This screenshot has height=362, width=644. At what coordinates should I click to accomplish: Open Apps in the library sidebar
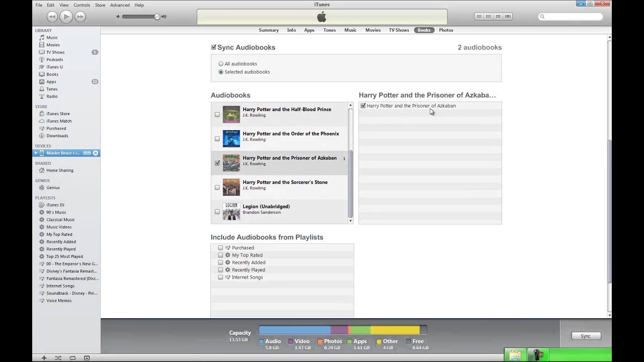click(51, 81)
